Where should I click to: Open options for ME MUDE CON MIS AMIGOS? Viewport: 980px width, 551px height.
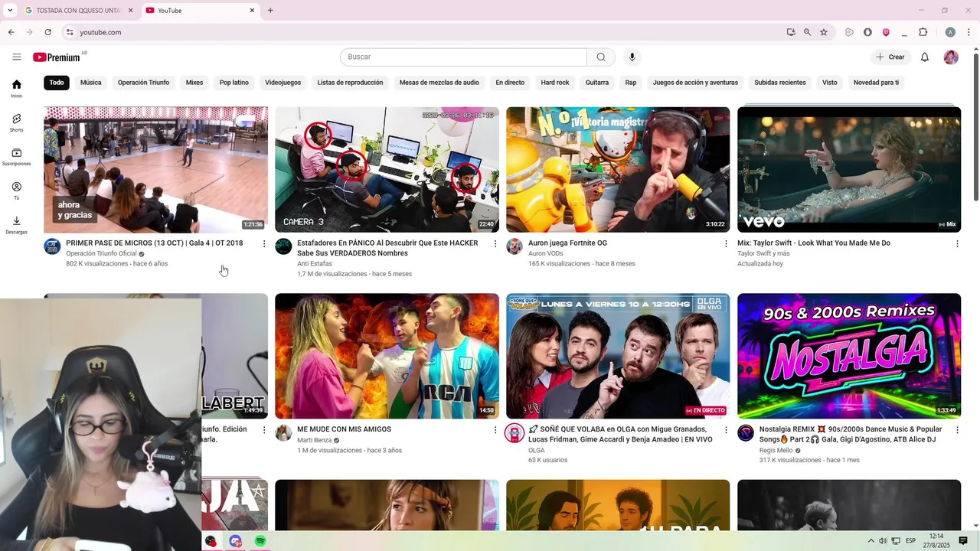[x=495, y=431]
